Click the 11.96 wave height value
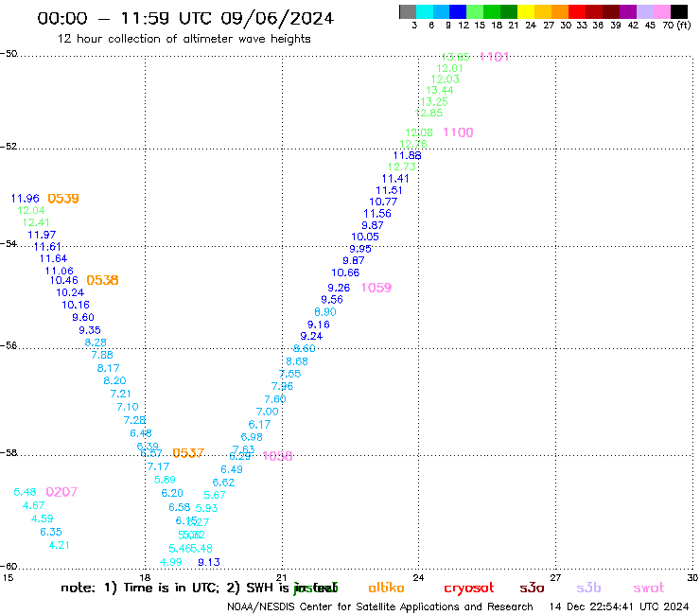700x615 pixels. click(26, 199)
